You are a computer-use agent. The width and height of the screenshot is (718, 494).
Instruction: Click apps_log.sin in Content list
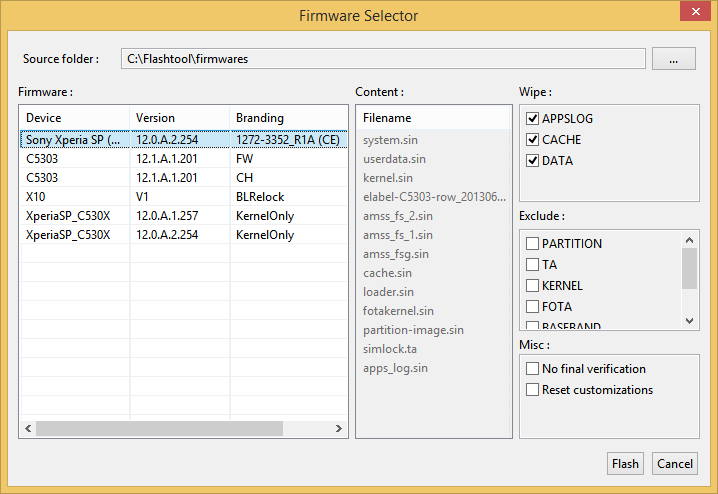click(395, 368)
